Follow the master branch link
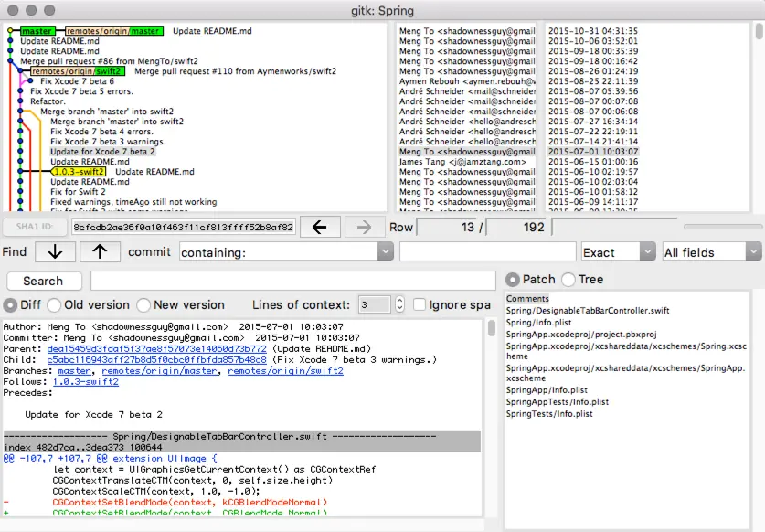The width and height of the screenshot is (765, 532). (74, 371)
